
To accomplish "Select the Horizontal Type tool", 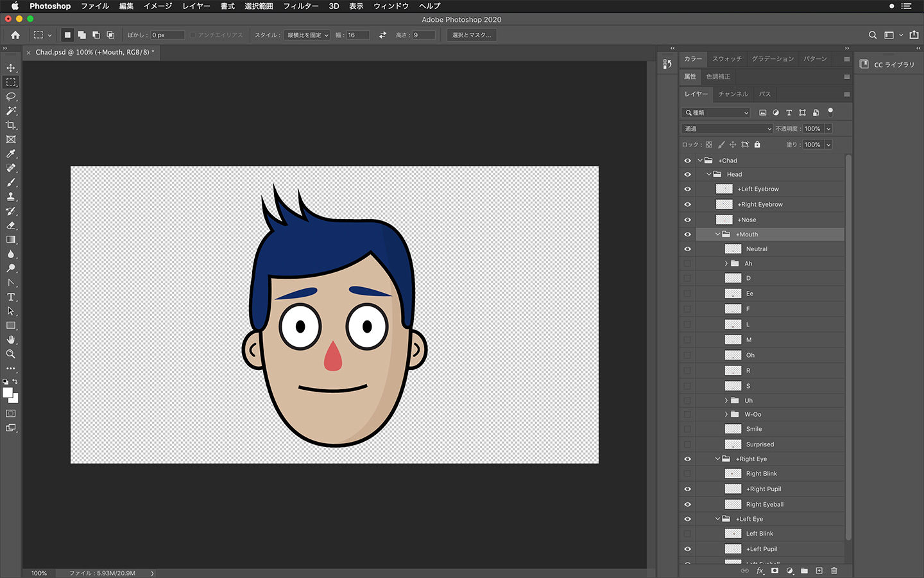I will coord(11,297).
